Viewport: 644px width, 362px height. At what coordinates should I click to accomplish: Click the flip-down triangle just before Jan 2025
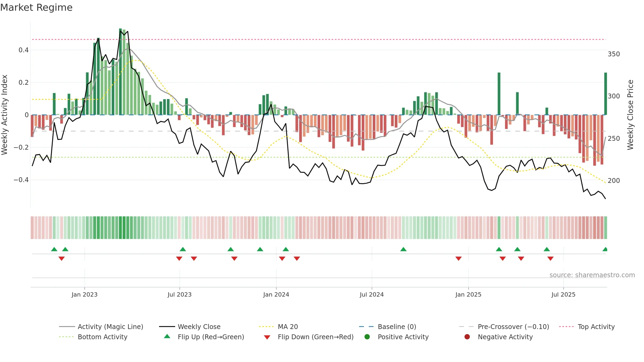(x=459, y=258)
